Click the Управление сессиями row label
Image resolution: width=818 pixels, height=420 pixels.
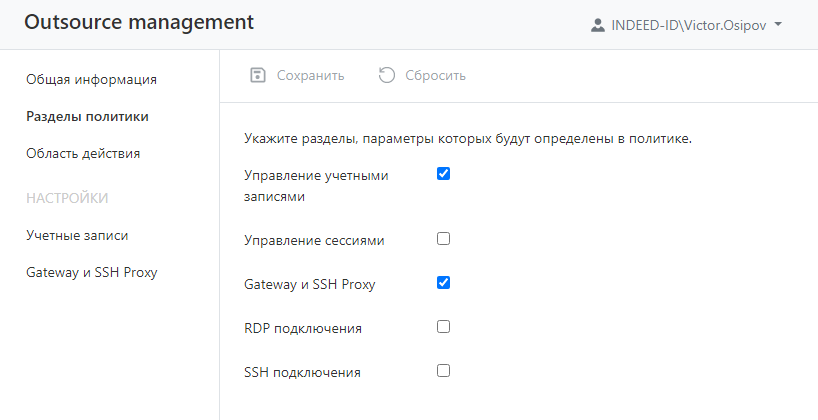pos(314,240)
